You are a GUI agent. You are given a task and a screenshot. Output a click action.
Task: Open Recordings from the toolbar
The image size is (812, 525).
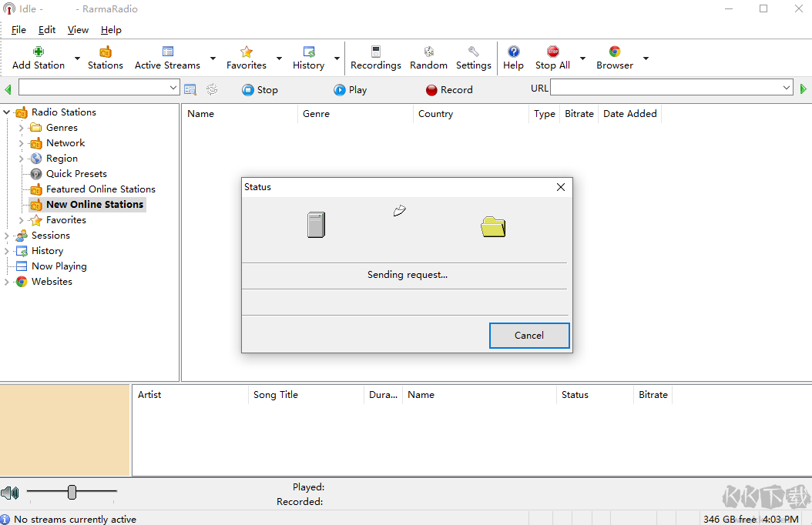pyautogui.click(x=375, y=52)
